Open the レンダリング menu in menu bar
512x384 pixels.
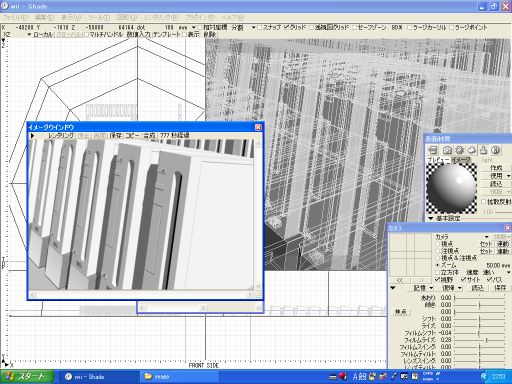point(161,17)
